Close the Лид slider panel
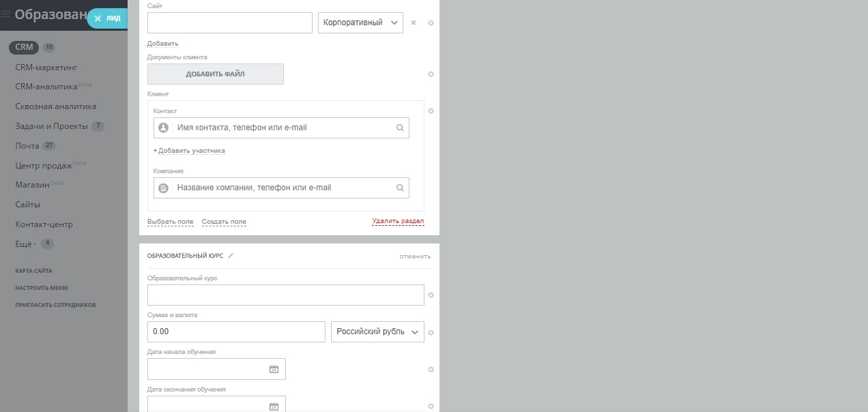 98,18
